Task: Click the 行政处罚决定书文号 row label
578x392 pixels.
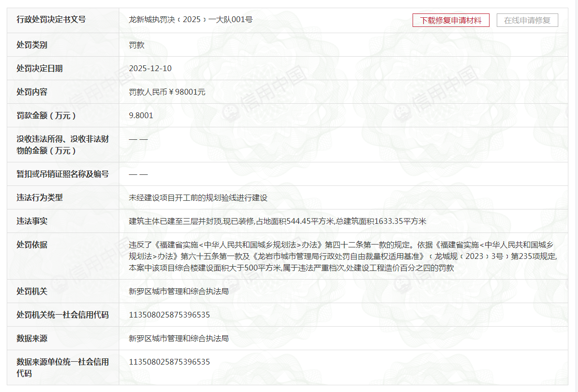Action: pos(51,20)
